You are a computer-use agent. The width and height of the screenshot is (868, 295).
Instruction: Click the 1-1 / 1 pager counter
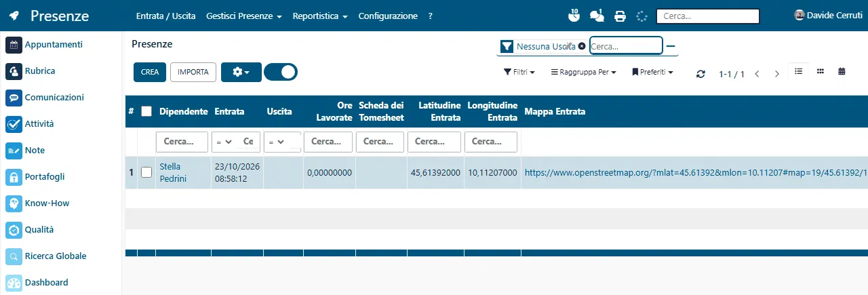[732, 74]
